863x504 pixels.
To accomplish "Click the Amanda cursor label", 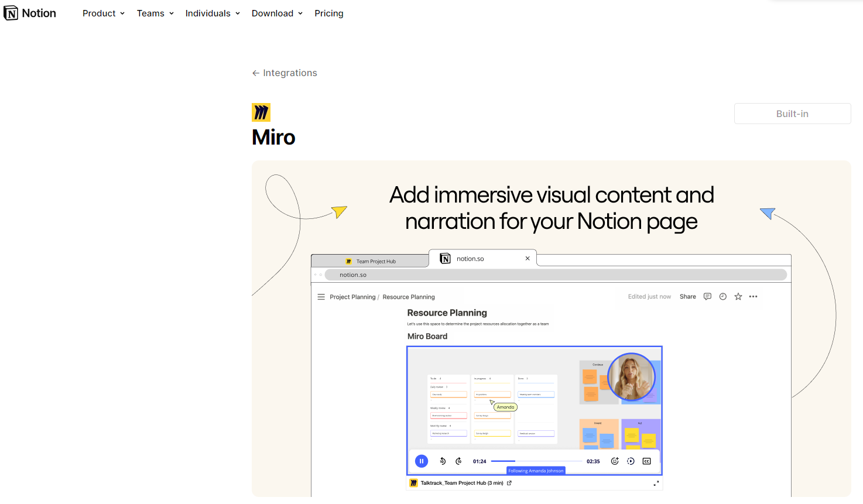I will [x=505, y=407].
